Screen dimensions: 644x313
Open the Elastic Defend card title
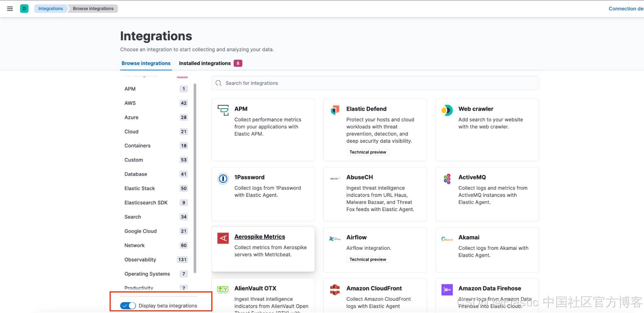[x=366, y=109]
